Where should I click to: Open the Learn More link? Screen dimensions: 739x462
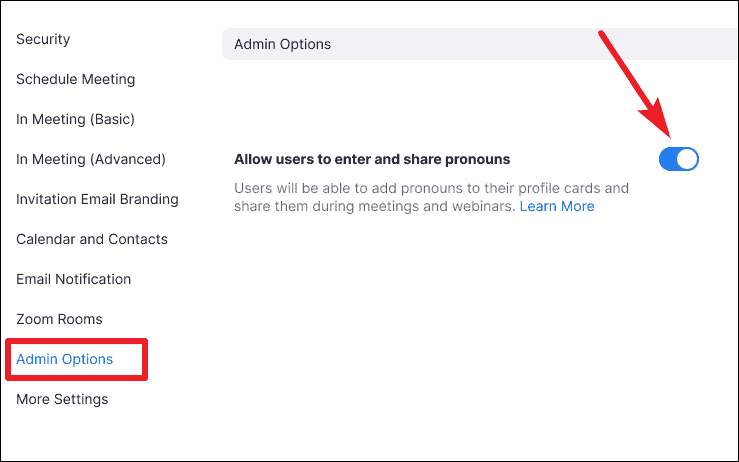557,206
